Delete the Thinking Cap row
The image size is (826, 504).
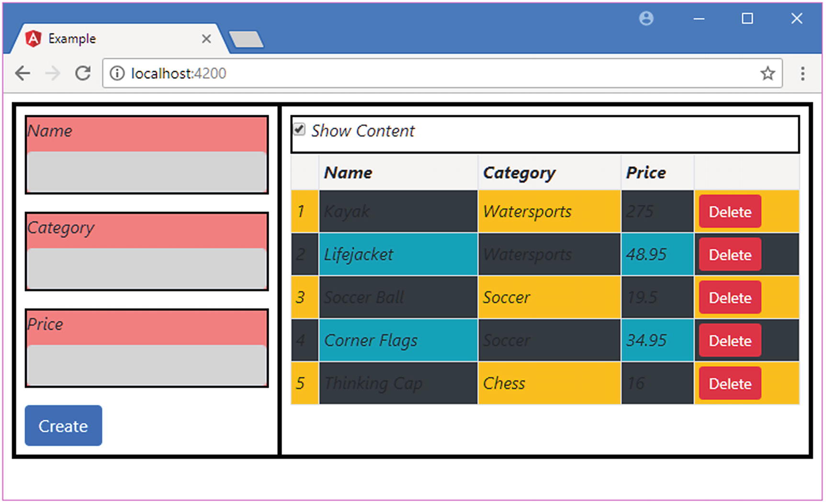pos(730,383)
